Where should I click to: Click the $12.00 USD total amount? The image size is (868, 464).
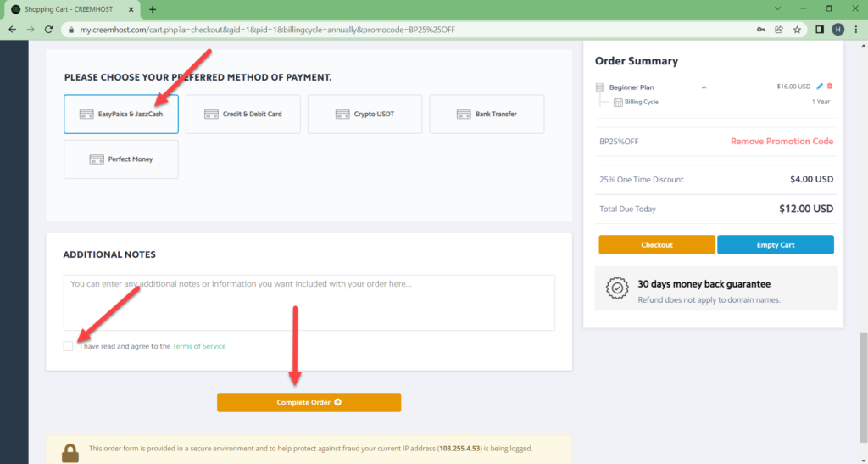point(806,209)
